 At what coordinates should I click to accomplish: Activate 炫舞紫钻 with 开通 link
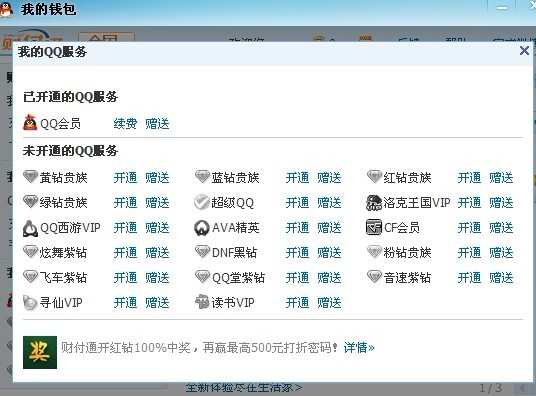(x=125, y=253)
